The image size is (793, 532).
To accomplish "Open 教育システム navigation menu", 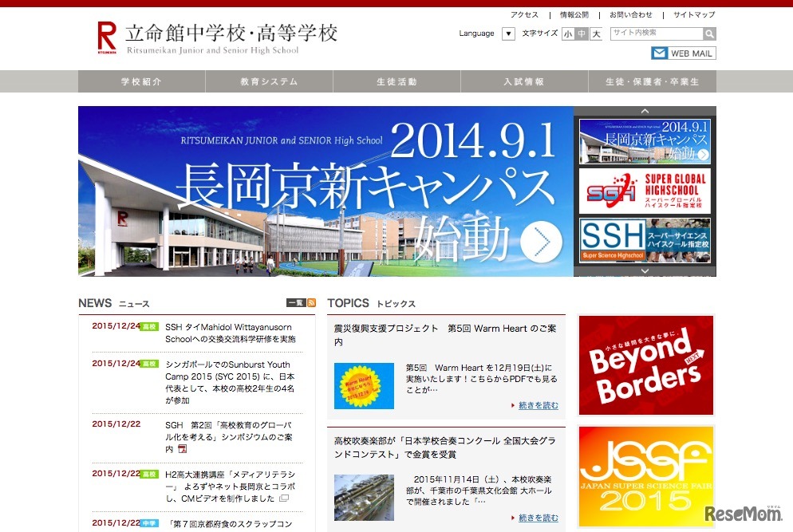I will pos(269,81).
